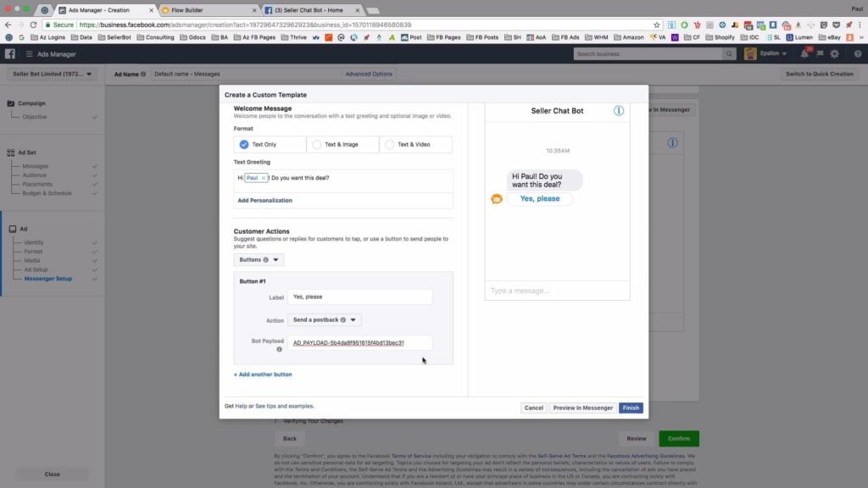Click the Buttons dropdown info icon
The width and height of the screenshot is (868, 488).
tap(265, 260)
